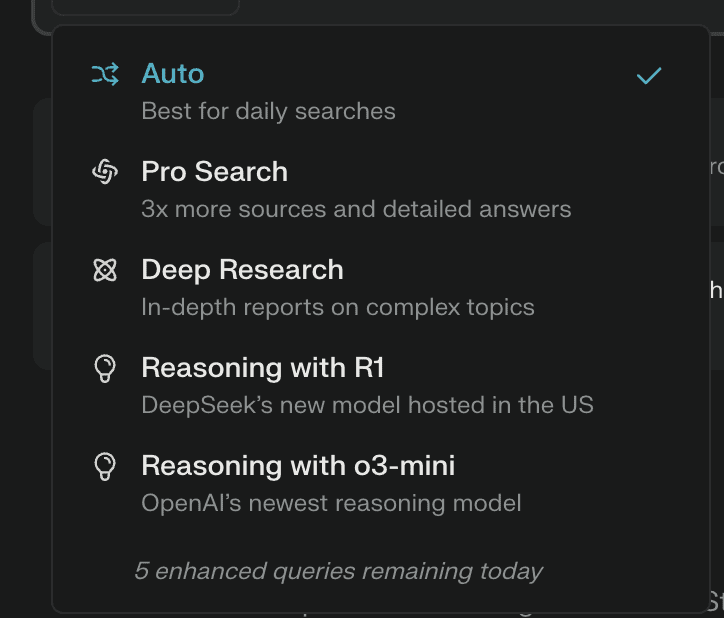Screen dimensions: 724x618
Task: Click '5 enhanced queries remaining today' notice
Action: pyautogui.click(x=339, y=572)
